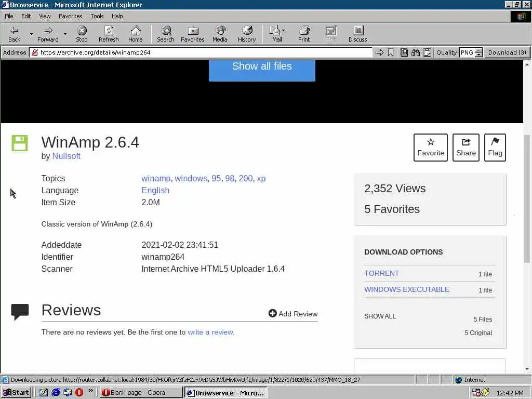This screenshot has height=399, width=532.
Task: Open the WINDOWS EXECUTABLE download option
Action: point(407,289)
